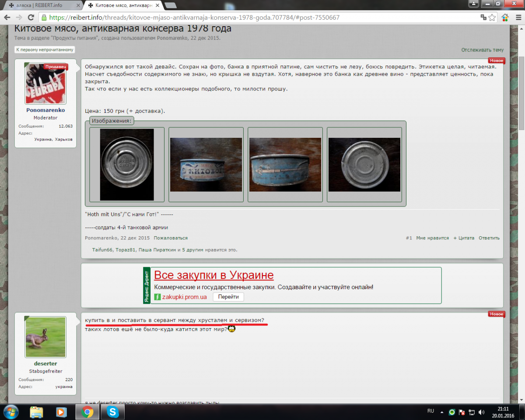Screen dimensions: 525x420
Task: Click Ponomarenko message count '12.063'
Action: click(66, 126)
